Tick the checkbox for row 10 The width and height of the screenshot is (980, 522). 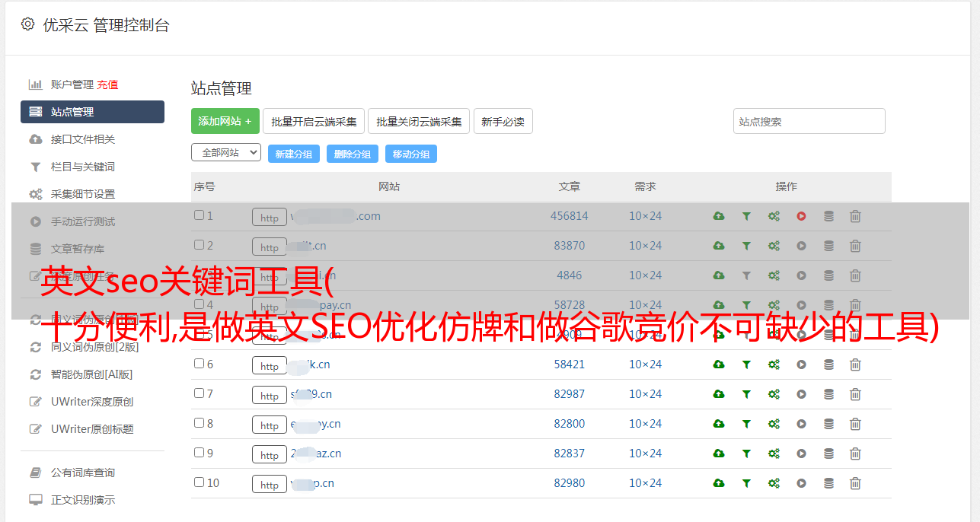(x=199, y=482)
